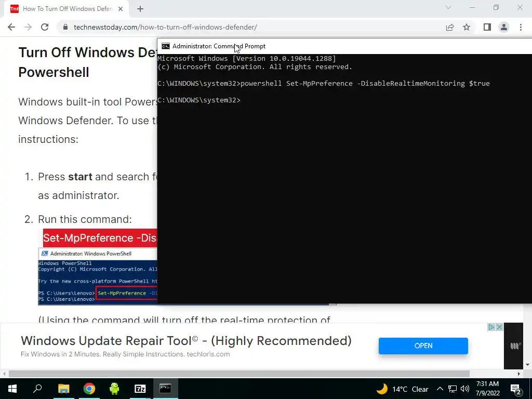Viewport: 532px width, 399px height.
Task: Open weather widget showing 14°C Clear
Action: click(403, 389)
